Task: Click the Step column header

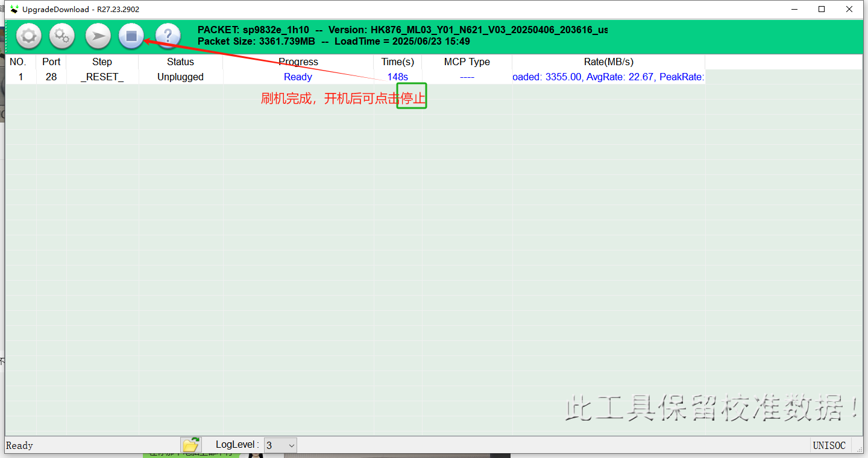Action: click(x=102, y=62)
